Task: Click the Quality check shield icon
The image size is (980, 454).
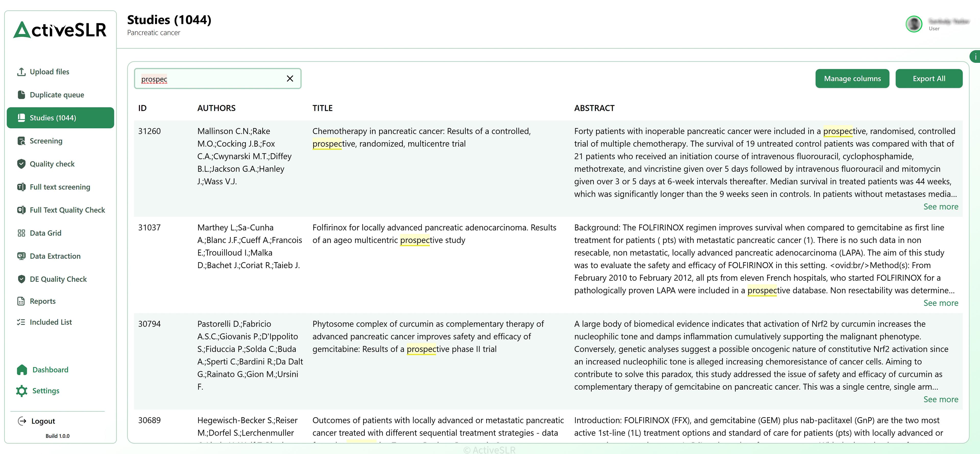Action: click(x=21, y=164)
